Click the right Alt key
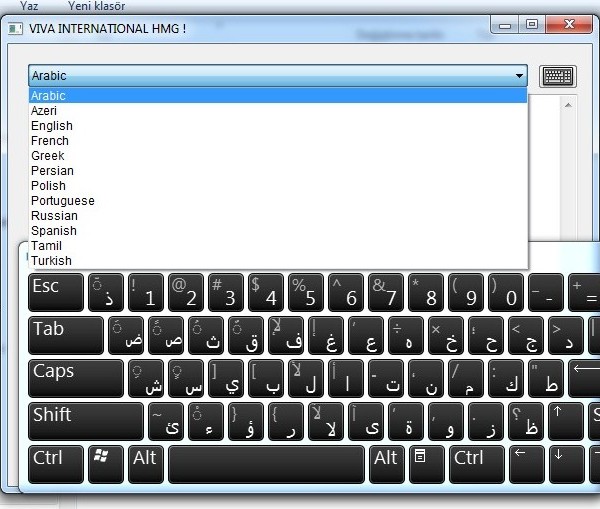Viewport: 600px width, 509px height. tap(386, 464)
